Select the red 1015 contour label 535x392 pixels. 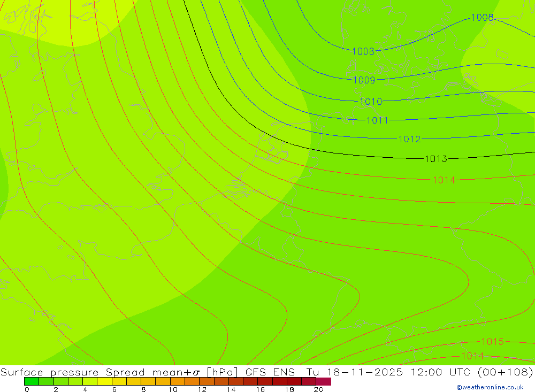[x=492, y=342]
